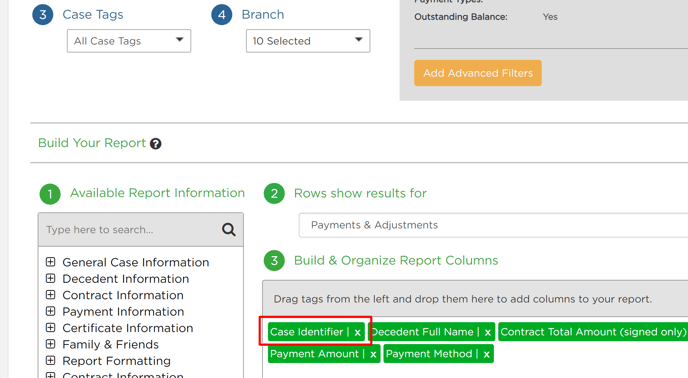This screenshot has width=688, height=378.
Task: Click the Outstanding Balance Yes value
Action: (550, 17)
